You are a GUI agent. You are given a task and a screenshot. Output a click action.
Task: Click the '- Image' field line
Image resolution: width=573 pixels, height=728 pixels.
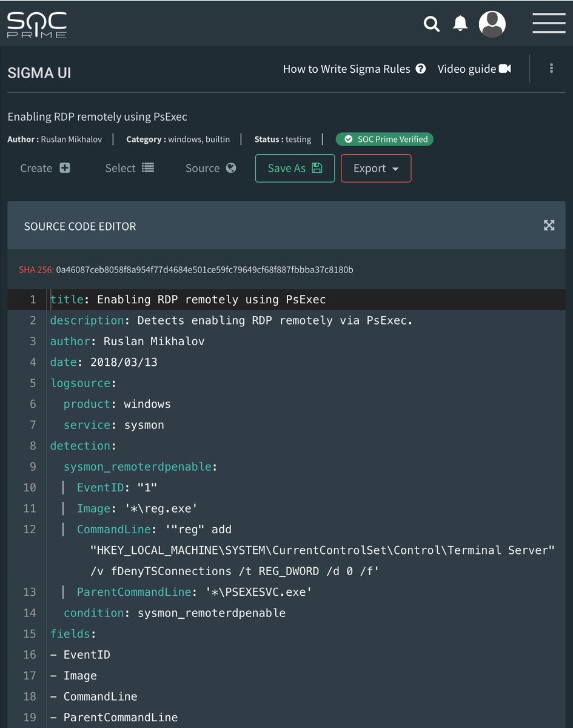point(73,676)
